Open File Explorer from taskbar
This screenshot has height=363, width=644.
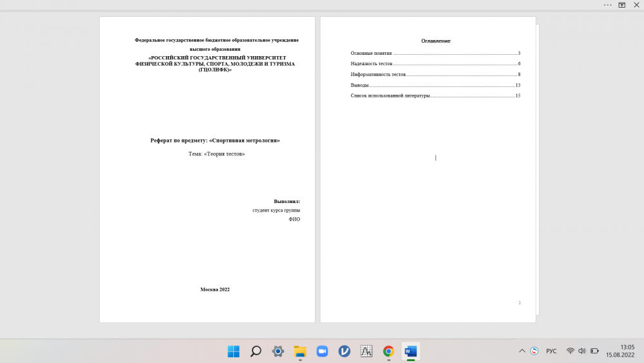point(300,351)
